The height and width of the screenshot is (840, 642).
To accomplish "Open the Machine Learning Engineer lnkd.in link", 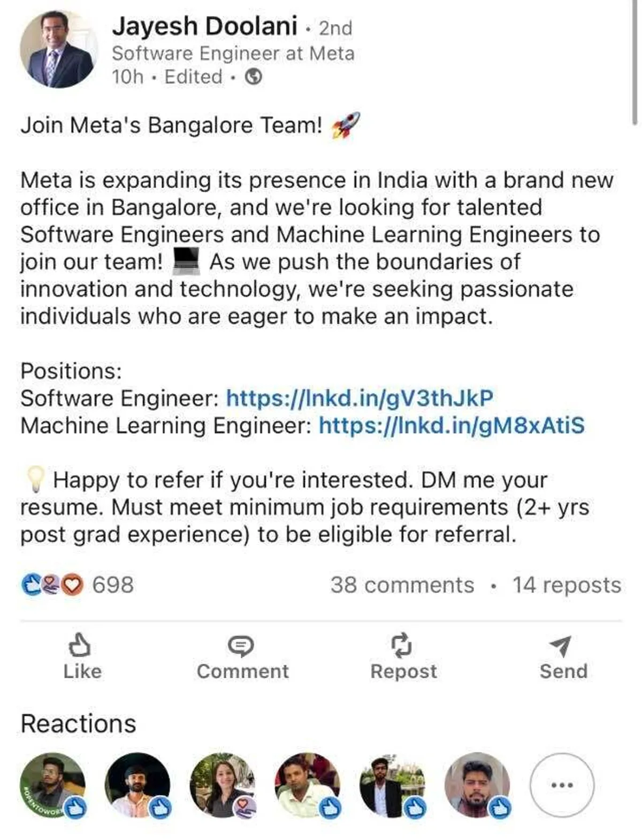I will click(452, 426).
